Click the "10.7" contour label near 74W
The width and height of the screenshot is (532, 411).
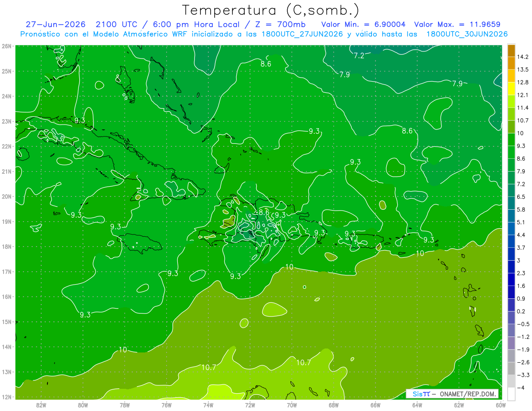click(209, 368)
